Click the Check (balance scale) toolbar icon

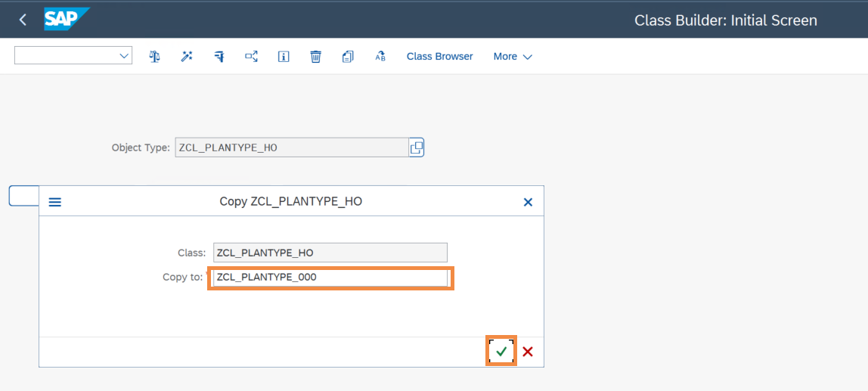tap(155, 57)
